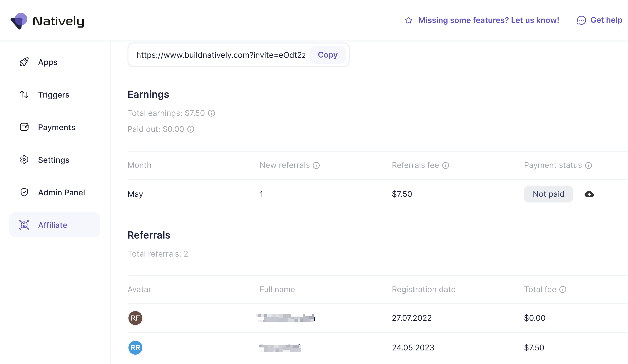
Task: Open the Payments page
Action: (56, 127)
